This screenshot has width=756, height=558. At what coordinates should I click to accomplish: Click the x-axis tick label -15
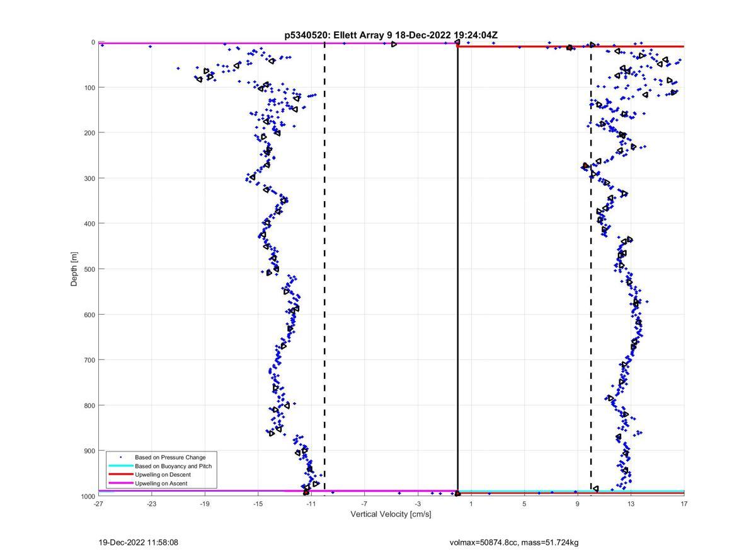[258, 504]
